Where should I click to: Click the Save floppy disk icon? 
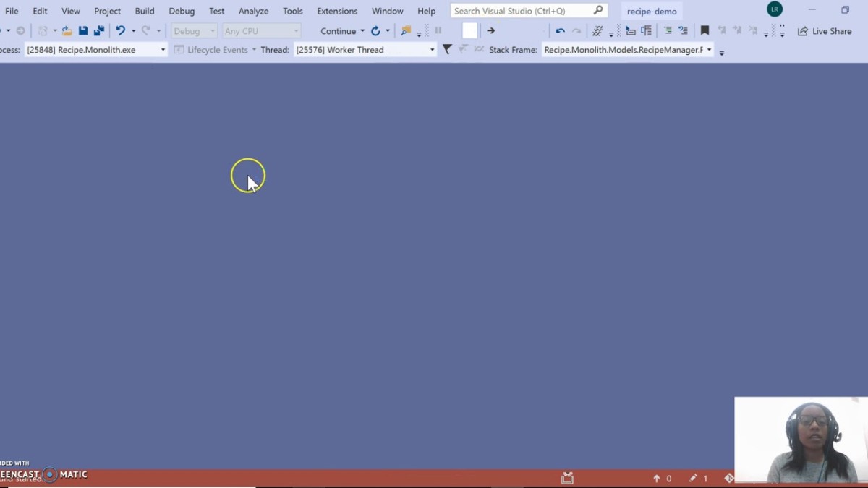(83, 31)
